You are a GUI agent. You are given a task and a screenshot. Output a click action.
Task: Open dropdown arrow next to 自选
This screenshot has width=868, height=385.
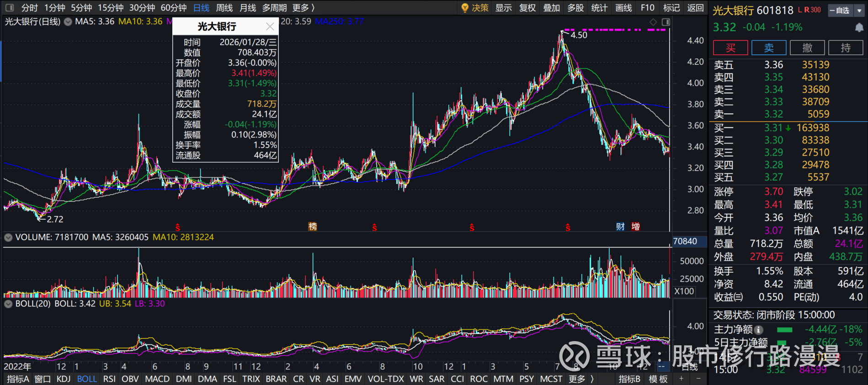click(x=859, y=11)
